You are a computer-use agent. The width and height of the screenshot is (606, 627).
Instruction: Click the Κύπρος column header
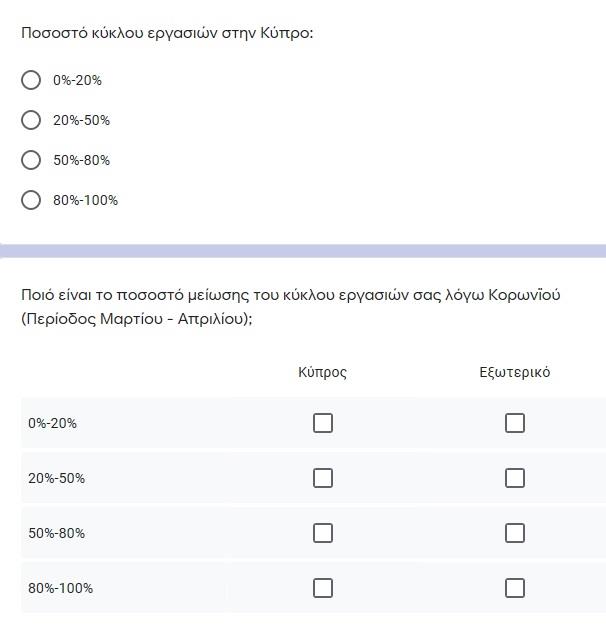(322, 372)
